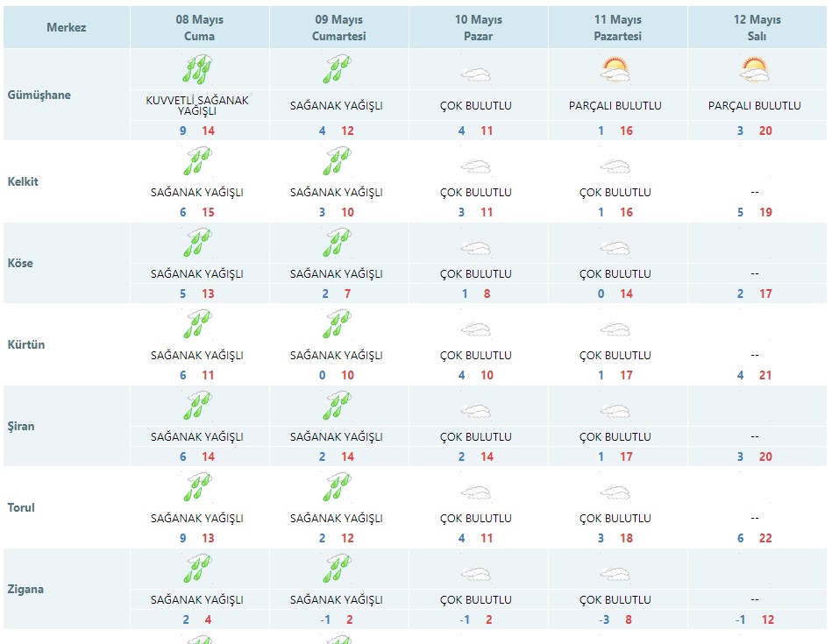Select the Merkez column header
This screenshot has height=644, width=839.
pyautogui.click(x=67, y=28)
